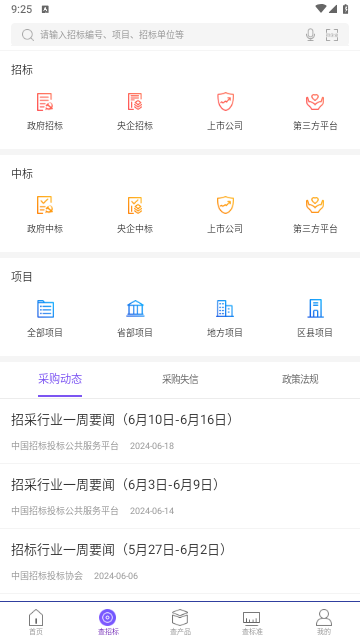Click date text 2024-06-18
This screenshot has width=360, height=640.
pos(152,446)
